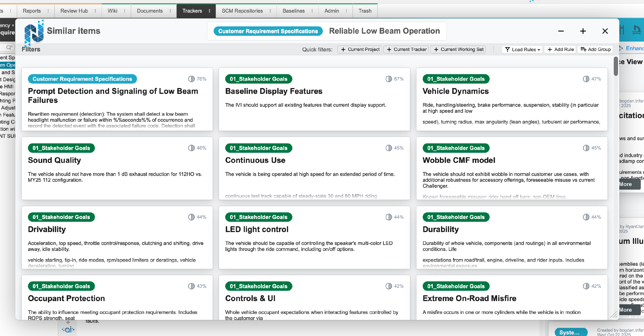Toggle the Current Tracker quick filter
The height and width of the screenshot is (336, 644).
coord(406,49)
